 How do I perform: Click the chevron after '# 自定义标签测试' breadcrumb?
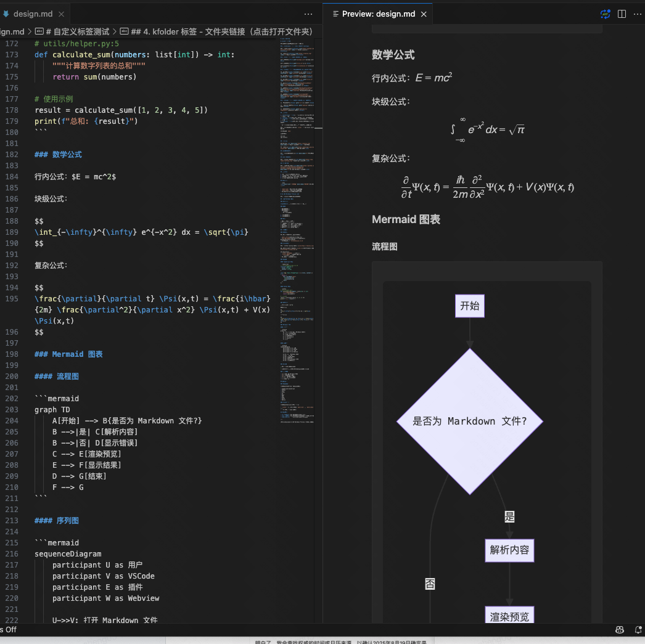pos(115,31)
